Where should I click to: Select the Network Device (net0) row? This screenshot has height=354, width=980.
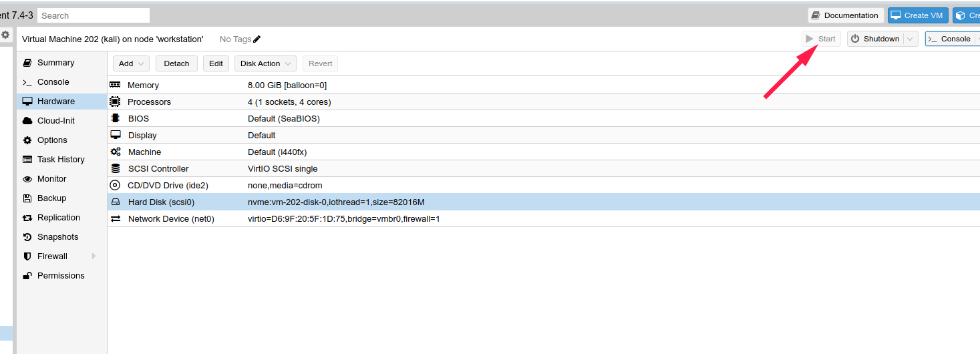click(x=171, y=218)
